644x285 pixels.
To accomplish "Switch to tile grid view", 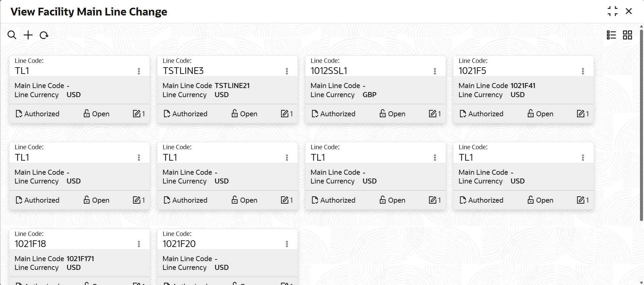I will coord(627,35).
